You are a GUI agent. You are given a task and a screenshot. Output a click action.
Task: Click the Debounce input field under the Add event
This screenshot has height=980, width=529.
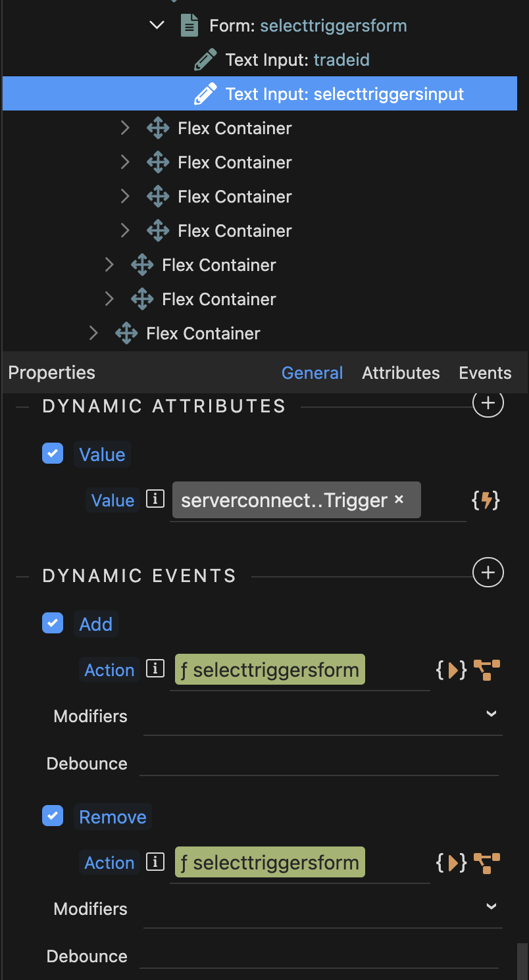point(319,764)
